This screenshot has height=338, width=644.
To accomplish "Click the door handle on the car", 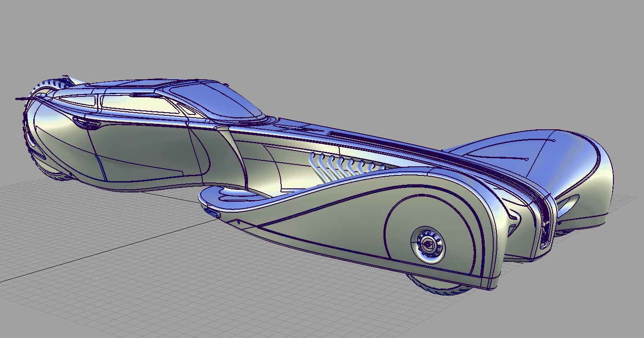I will (x=80, y=121).
